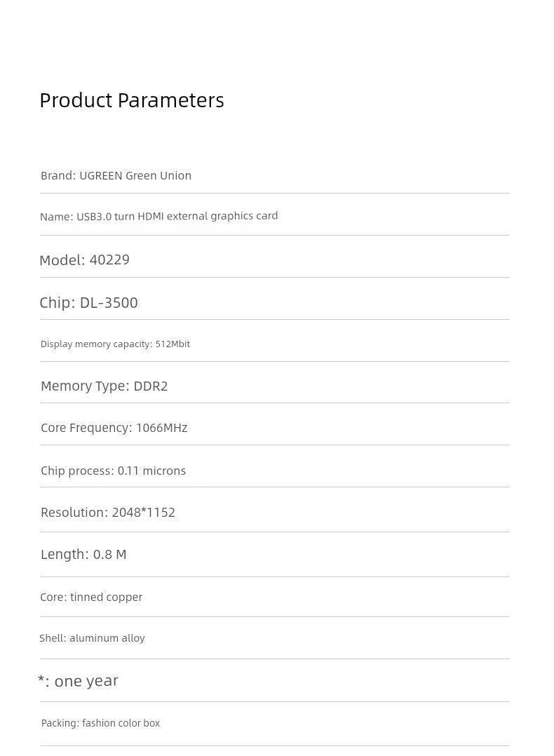
Task: Click the 40229 model number
Action: point(109,259)
